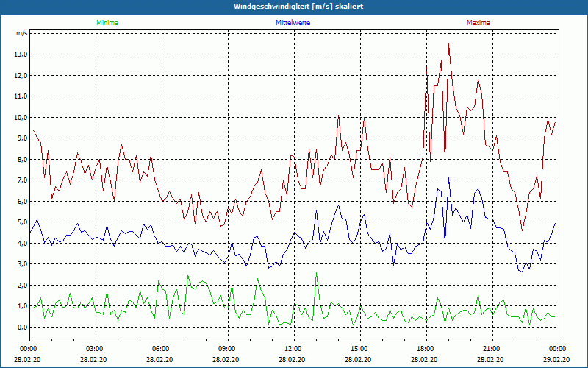588x368 pixels.
Task: Click the 1,0 y-axis value
Action: [24, 306]
